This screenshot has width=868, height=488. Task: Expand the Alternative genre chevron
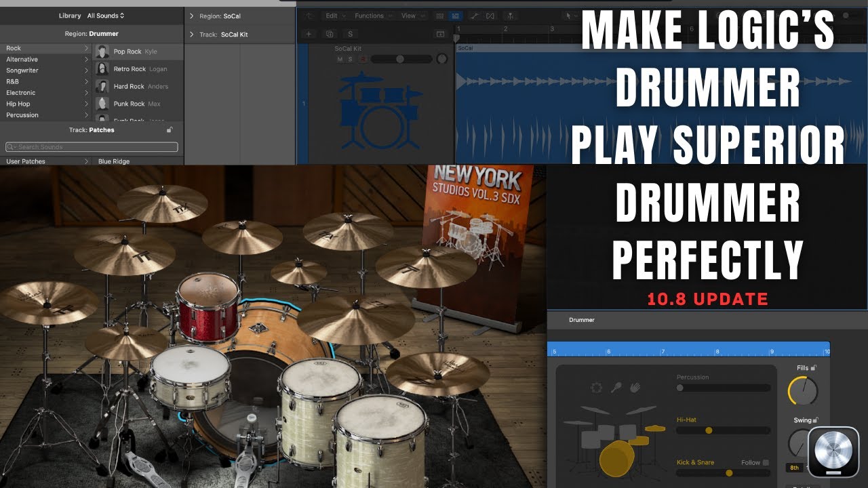[86, 60]
